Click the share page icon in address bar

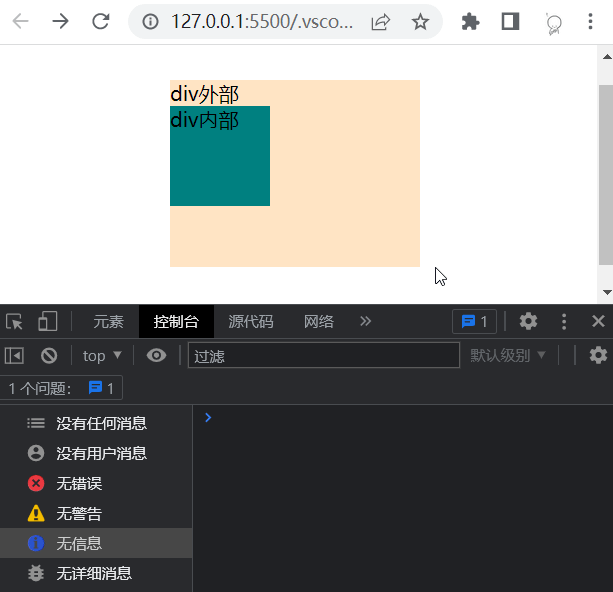coord(380,22)
